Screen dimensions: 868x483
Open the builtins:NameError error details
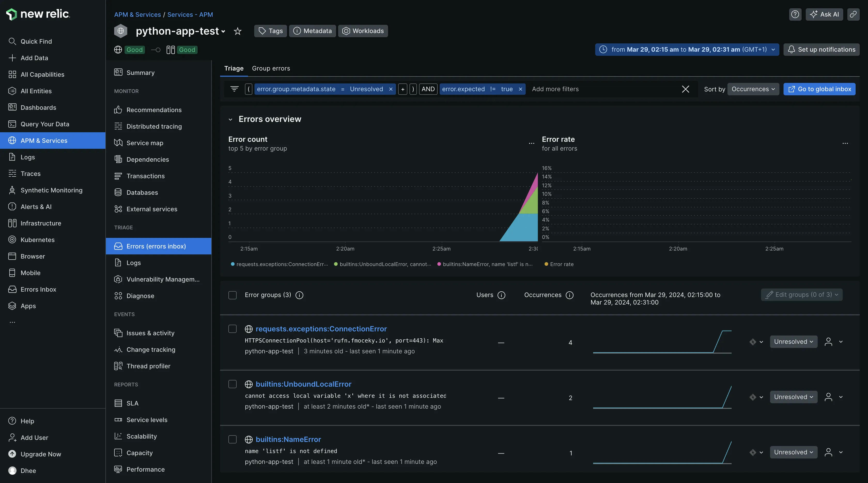click(x=288, y=439)
